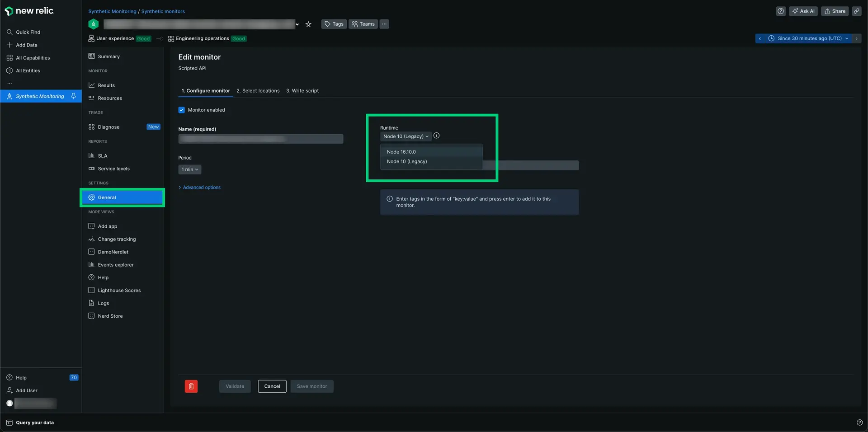The width and height of the screenshot is (868, 432).
Task: Delete monitor with red trash button
Action: 191,386
